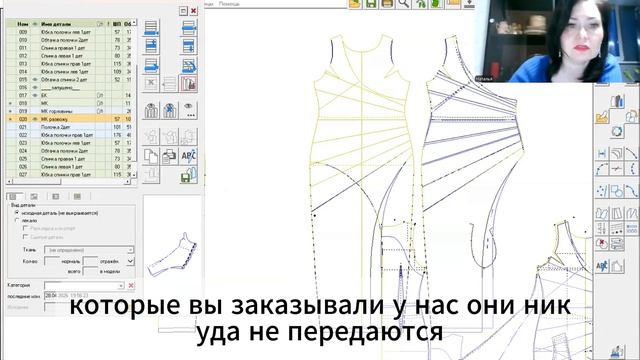
Task: Click the green floppy save-pieces icon
Action: (189, 176)
